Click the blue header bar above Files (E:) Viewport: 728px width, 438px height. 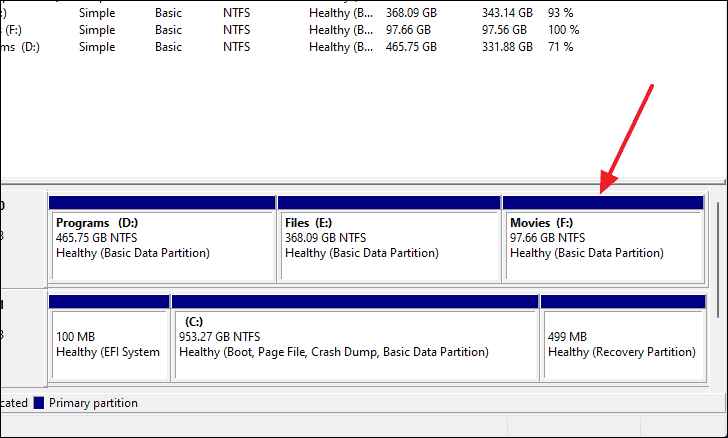389,203
